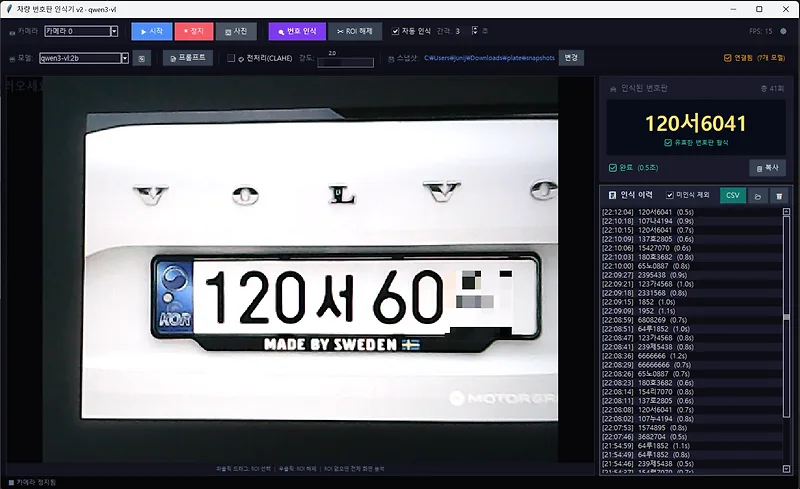Select history row [22:08:59] 6808269
800x489 pixels.
pyautogui.click(x=691, y=320)
